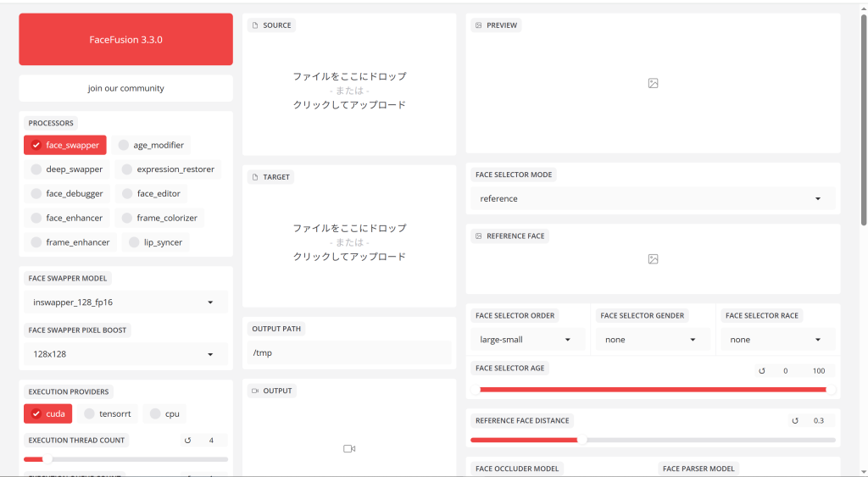The width and height of the screenshot is (868, 477).
Task: Click the Output Path input field
Action: tap(349, 353)
